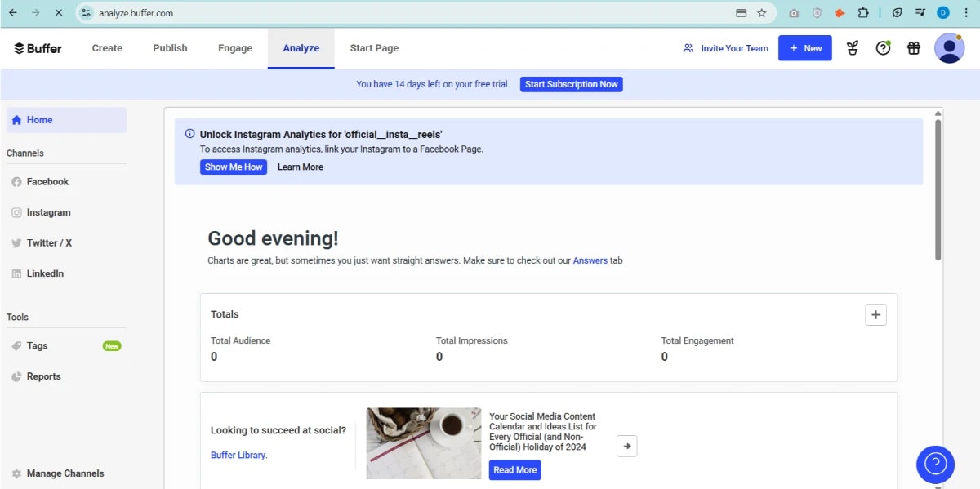Click the plant growth icon near New button
The image size is (980, 489).
[x=852, y=48]
